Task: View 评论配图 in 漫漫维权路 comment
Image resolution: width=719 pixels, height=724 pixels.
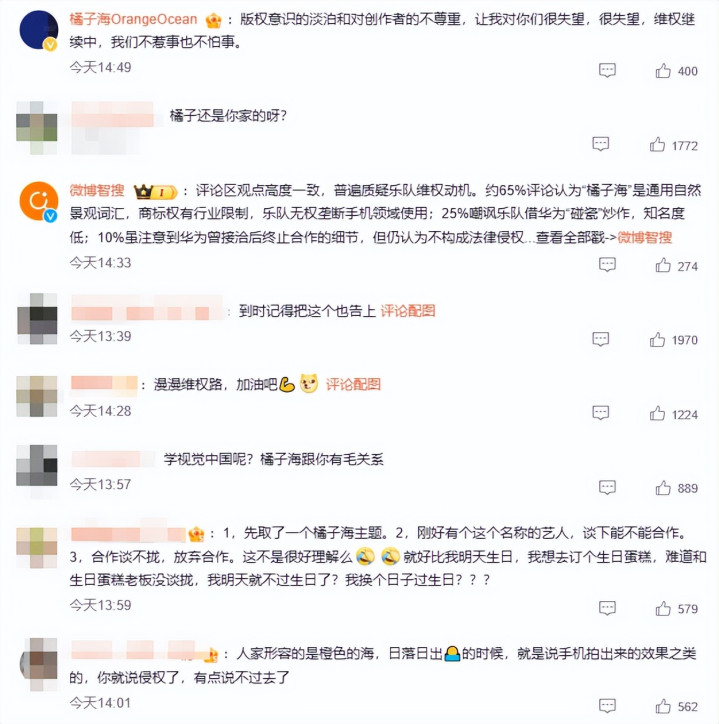Action: (x=353, y=384)
